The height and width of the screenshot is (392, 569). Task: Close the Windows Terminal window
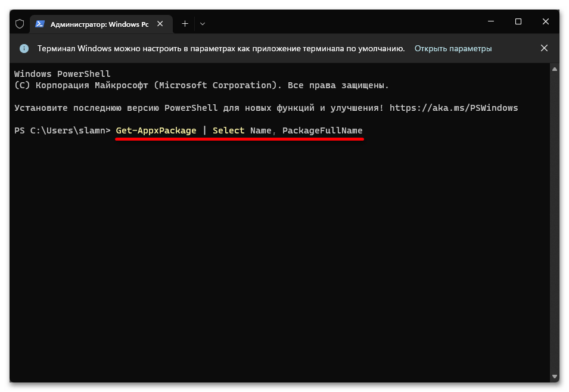point(545,22)
